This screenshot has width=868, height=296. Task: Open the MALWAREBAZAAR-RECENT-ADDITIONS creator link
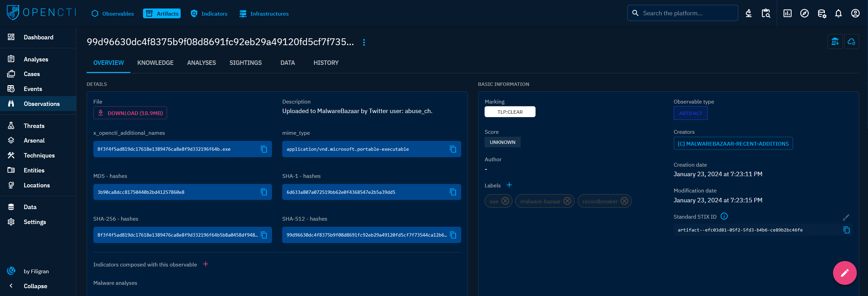click(x=733, y=144)
